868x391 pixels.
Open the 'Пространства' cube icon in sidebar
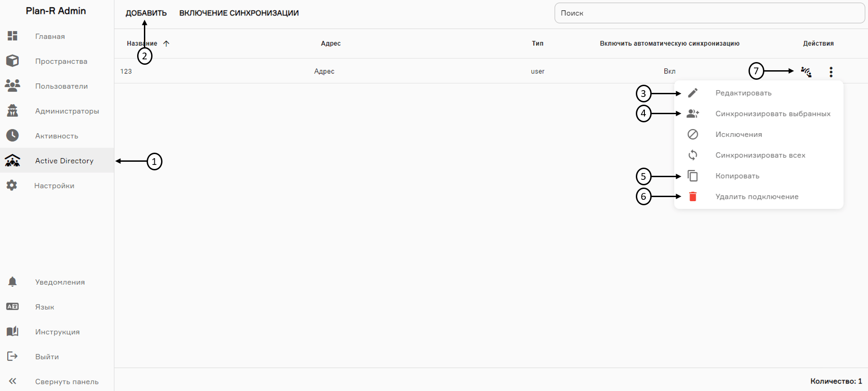(x=13, y=61)
